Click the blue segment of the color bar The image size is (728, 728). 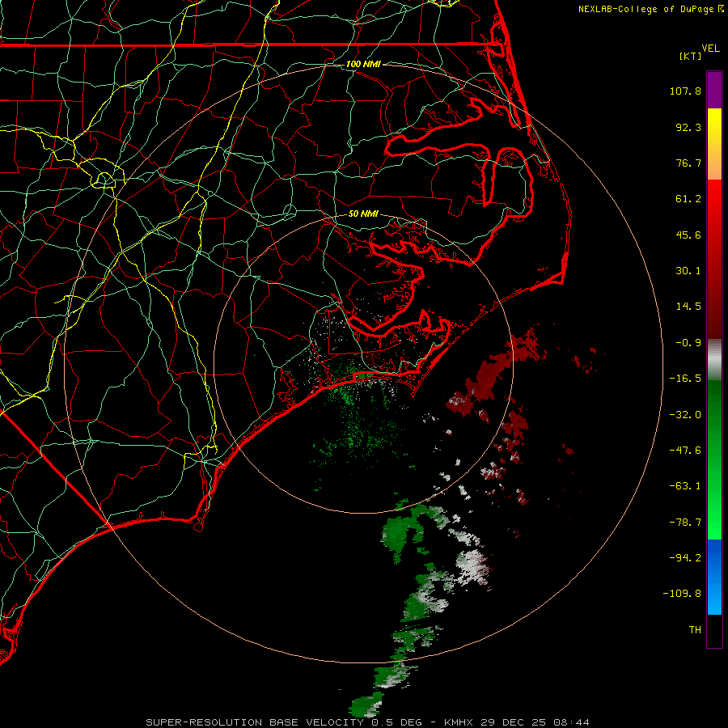714,577
